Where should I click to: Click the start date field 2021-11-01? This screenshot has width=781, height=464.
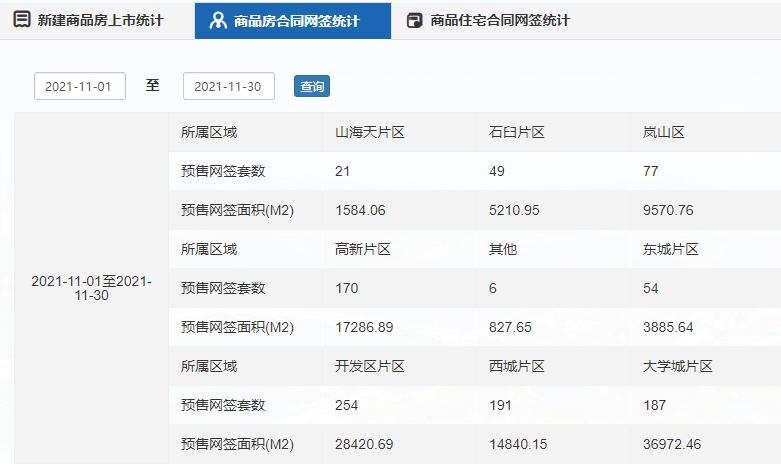80,86
